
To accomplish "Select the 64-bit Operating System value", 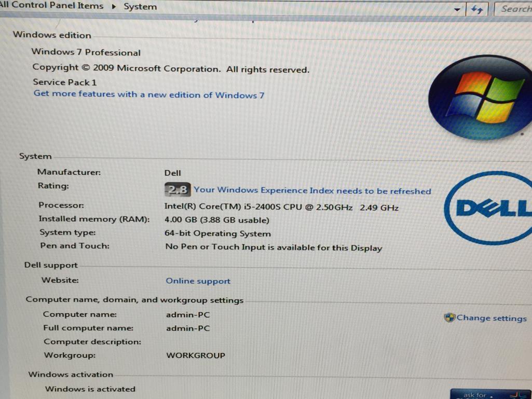I will [x=217, y=233].
